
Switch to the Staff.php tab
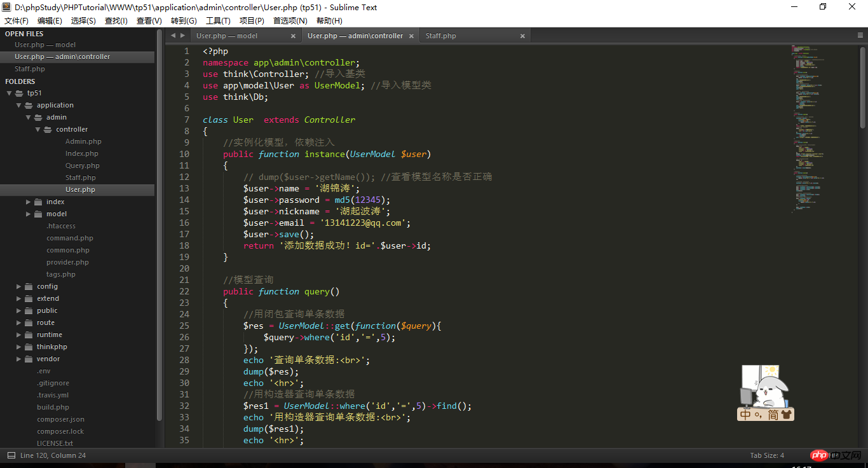[x=441, y=36]
